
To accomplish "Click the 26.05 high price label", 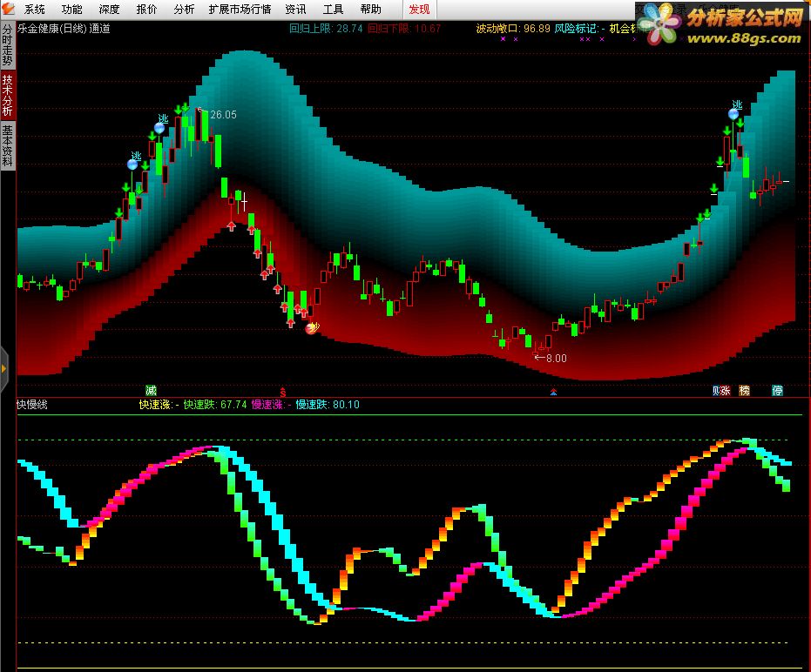I will click(x=223, y=115).
